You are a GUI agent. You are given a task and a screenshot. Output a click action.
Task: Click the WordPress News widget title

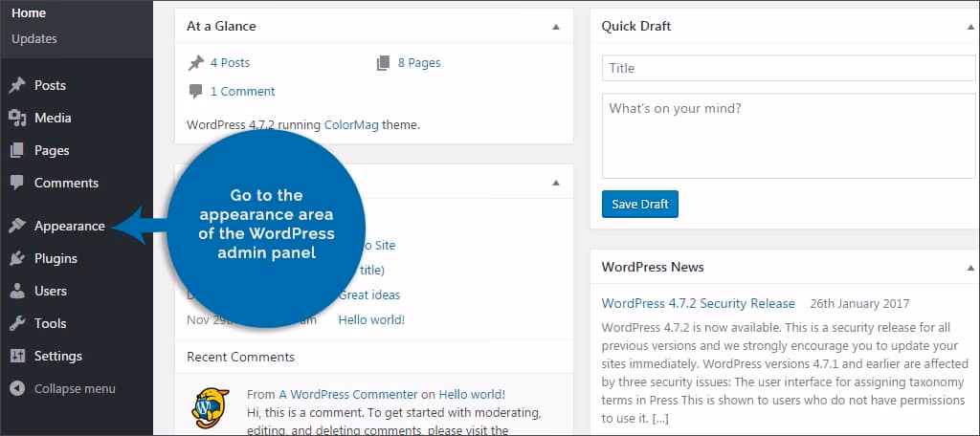tap(653, 267)
